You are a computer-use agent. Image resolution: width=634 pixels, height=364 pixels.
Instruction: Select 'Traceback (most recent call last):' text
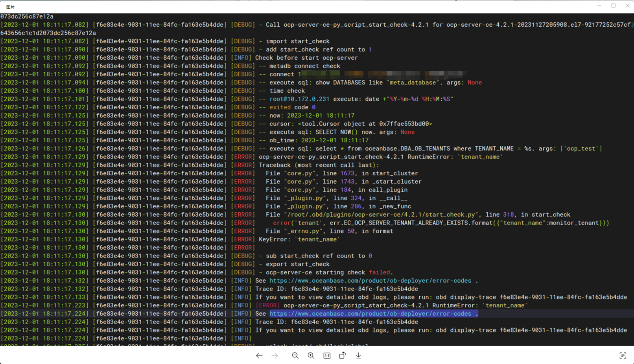pyautogui.click(x=319, y=165)
